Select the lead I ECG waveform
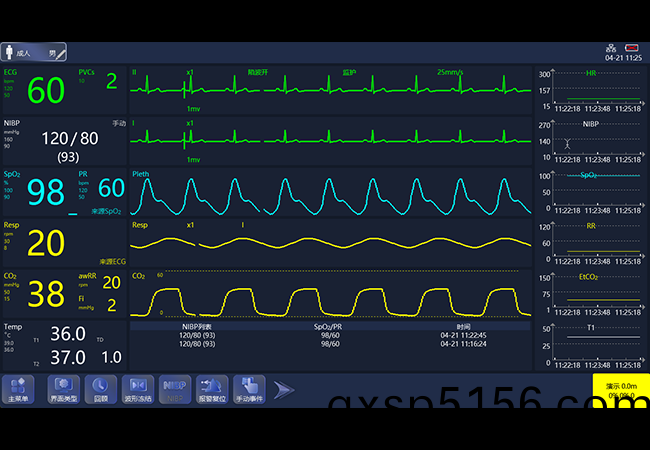The image size is (650, 450). tap(330, 140)
